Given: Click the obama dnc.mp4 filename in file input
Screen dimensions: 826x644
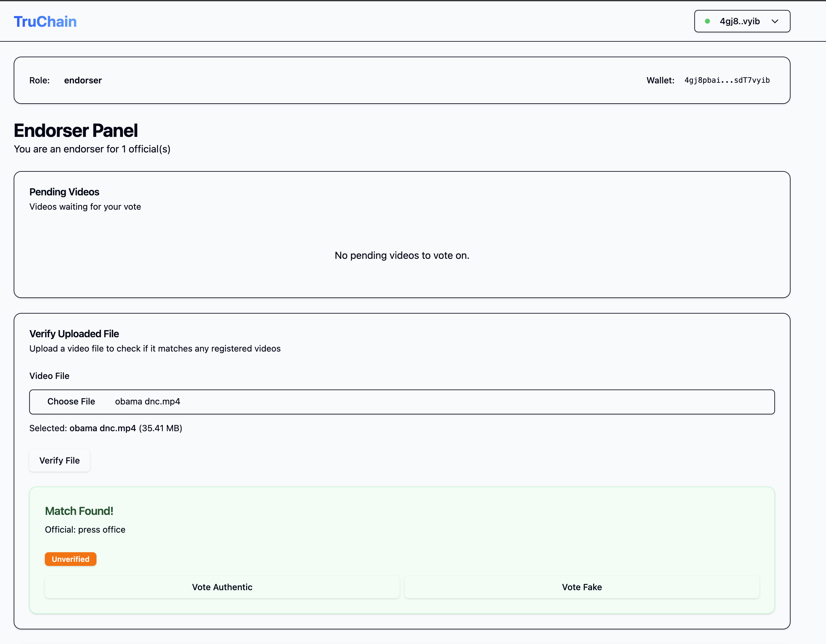Looking at the screenshot, I should [x=148, y=402].
